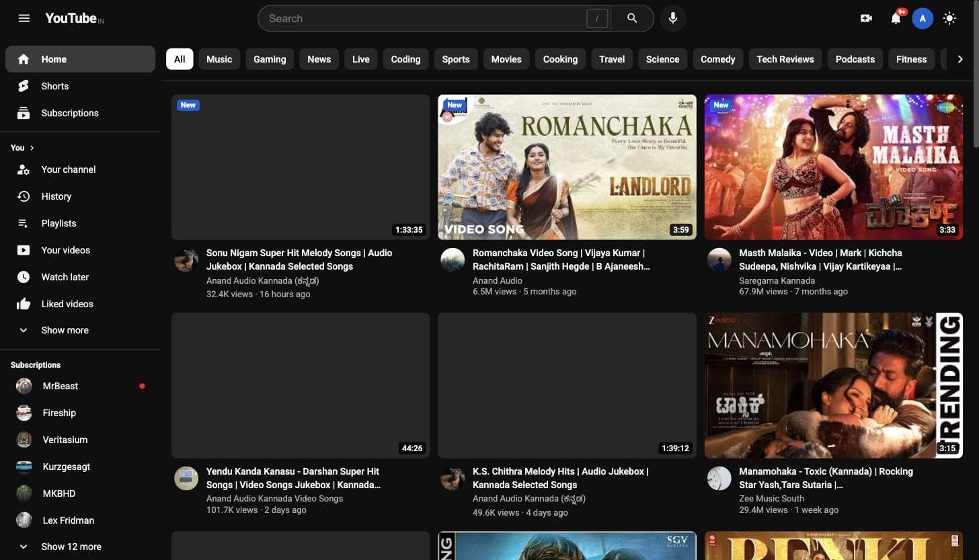Open Playlists in the sidebar
The height and width of the screenshot is (560, 979).
tap(80, 223)
